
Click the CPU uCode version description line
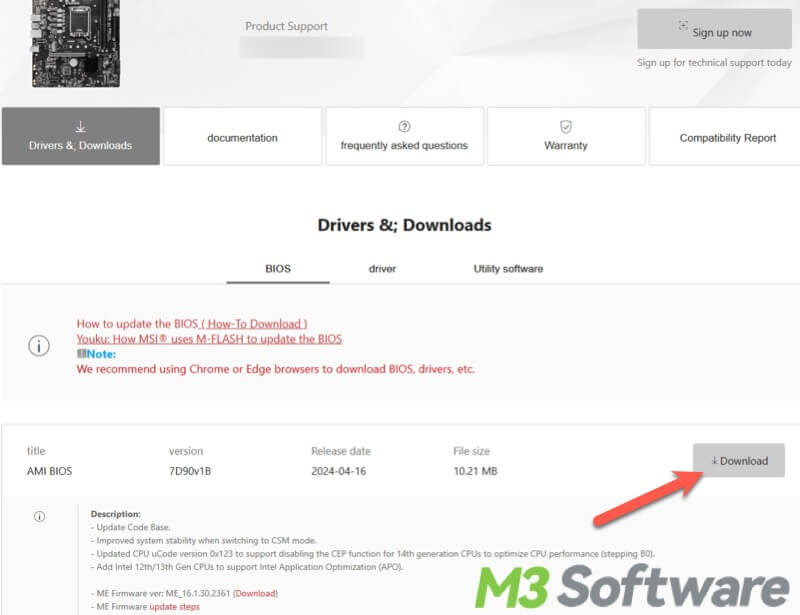[373, 554]
